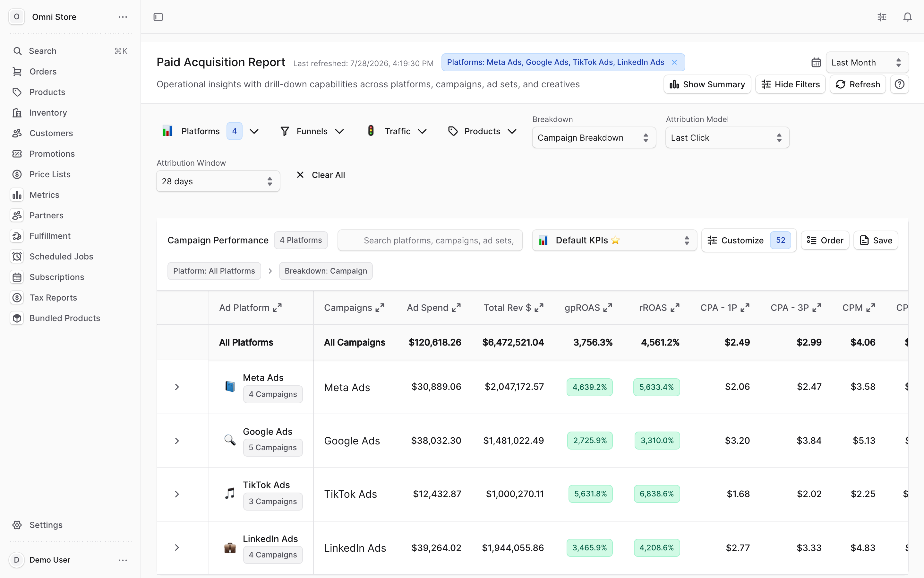
Task: Click Hide Filters button
Action: point(790,84)
